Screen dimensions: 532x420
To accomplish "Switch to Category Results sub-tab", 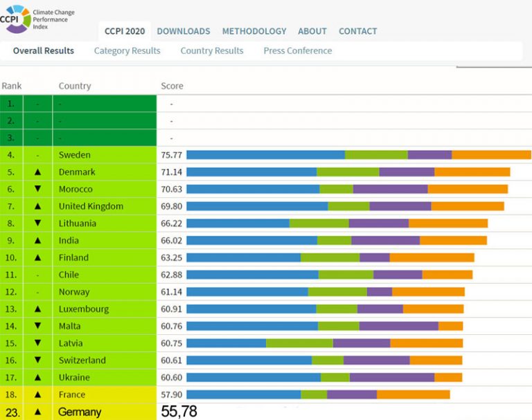I will pos(127,51).
